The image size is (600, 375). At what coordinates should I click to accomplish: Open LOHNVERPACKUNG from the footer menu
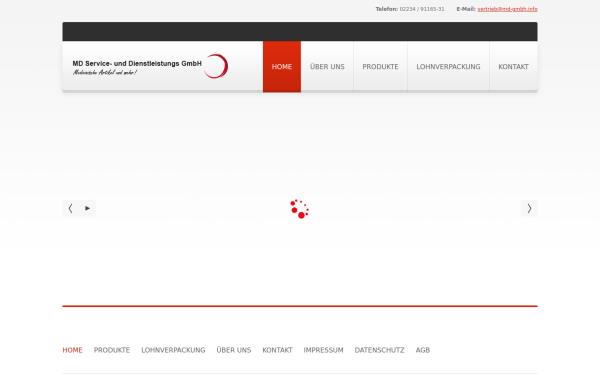173,350
